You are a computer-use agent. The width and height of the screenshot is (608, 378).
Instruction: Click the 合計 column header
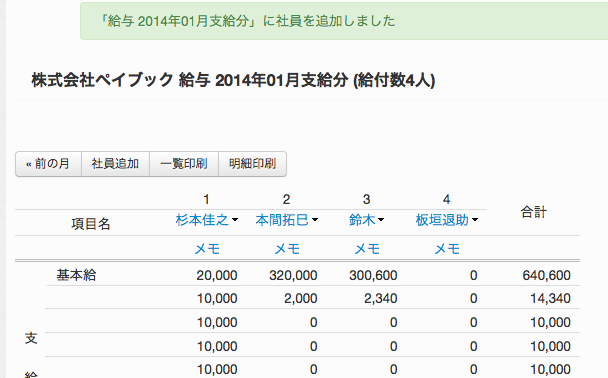click(534, 212)
